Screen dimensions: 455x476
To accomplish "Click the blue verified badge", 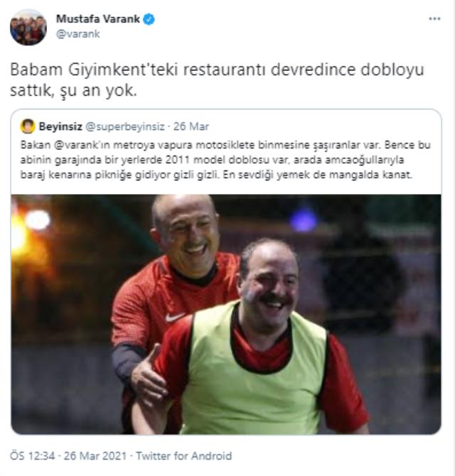I will [149, 19].
